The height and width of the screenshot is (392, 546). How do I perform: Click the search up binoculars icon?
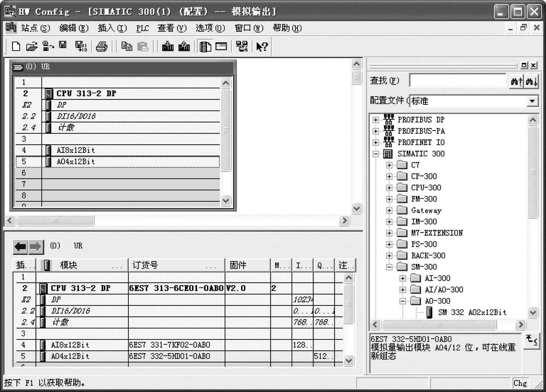pyautogui.click(x=516, y=82)
